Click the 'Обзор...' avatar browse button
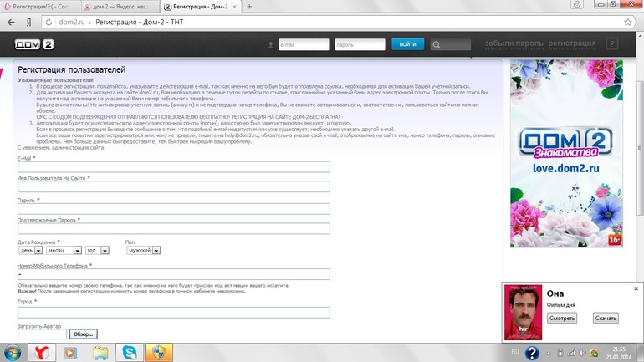This screenshot has width=644, height=362. pos(83,334)
